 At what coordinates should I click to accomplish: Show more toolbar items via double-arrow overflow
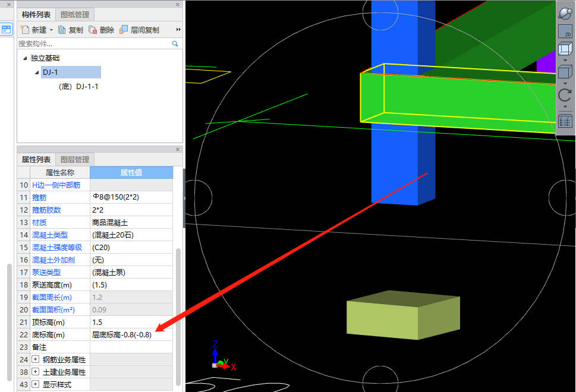[x=178, y=30]
